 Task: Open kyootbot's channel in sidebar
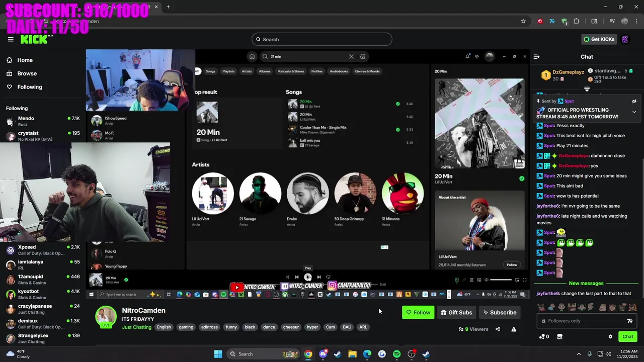point(43,294)
